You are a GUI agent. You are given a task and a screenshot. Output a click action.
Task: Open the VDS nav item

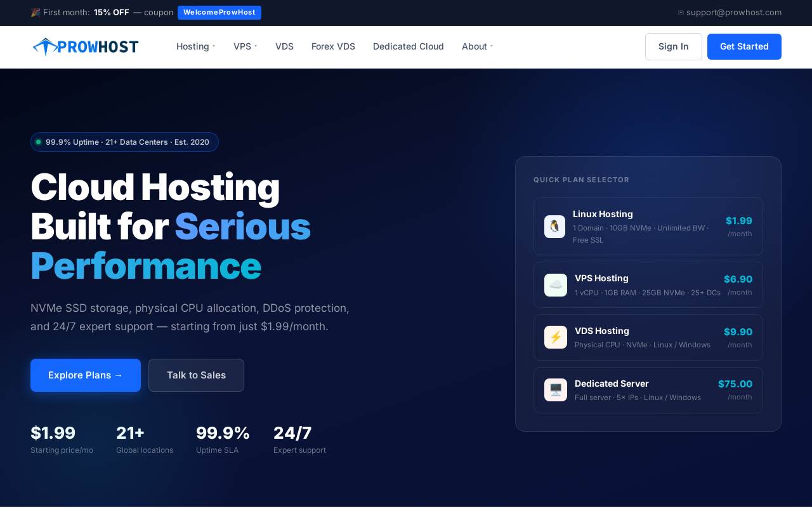coord(284,46)
